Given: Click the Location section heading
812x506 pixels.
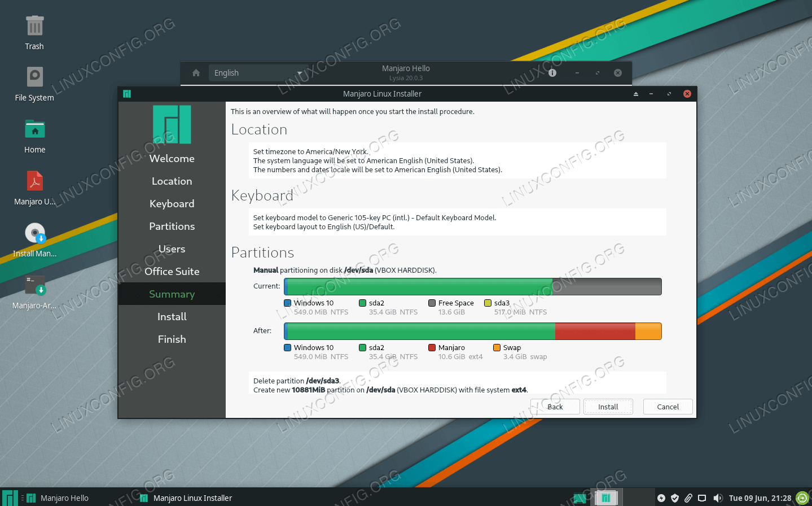Looking at the screenshot, I should pos(260,129).
